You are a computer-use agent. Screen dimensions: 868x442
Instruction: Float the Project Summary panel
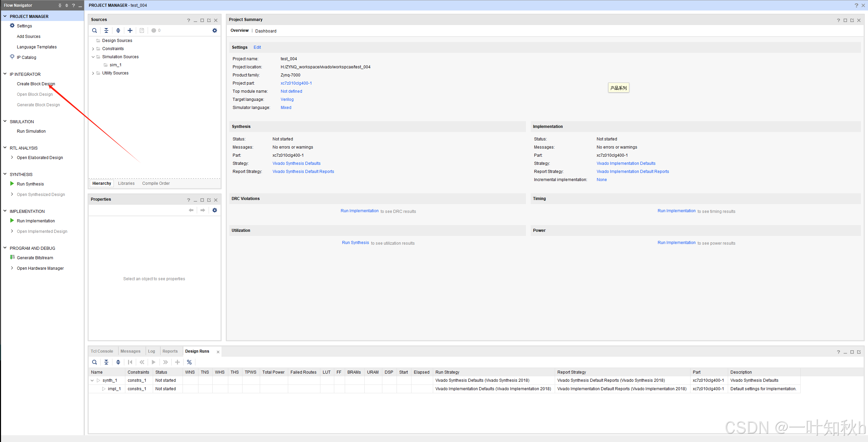coord(852,20)
